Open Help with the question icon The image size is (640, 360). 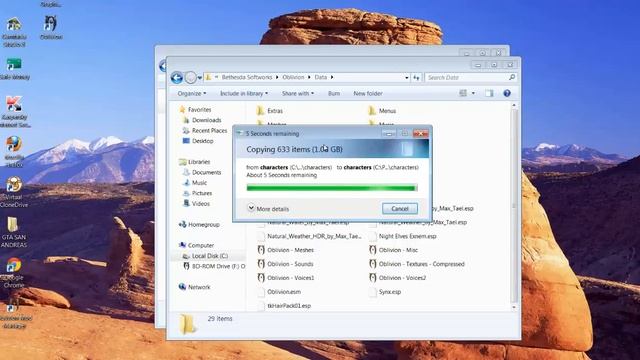[507, 93]
